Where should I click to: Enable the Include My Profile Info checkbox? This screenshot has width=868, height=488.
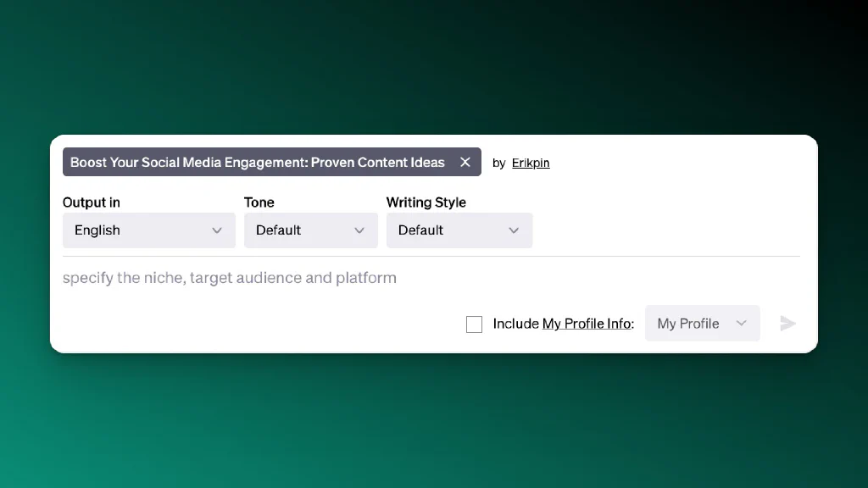(474, 324)
